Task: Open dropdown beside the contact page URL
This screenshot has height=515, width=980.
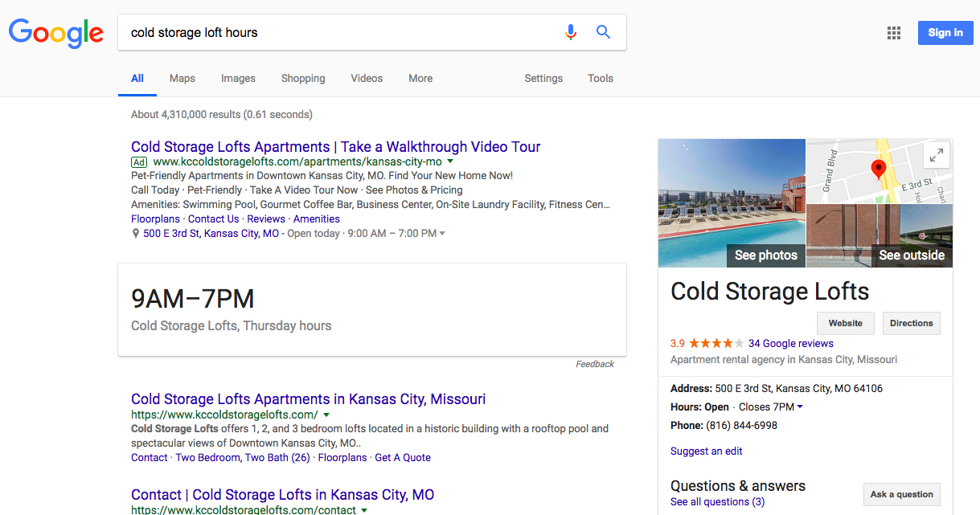Action: tap(364, 510)
